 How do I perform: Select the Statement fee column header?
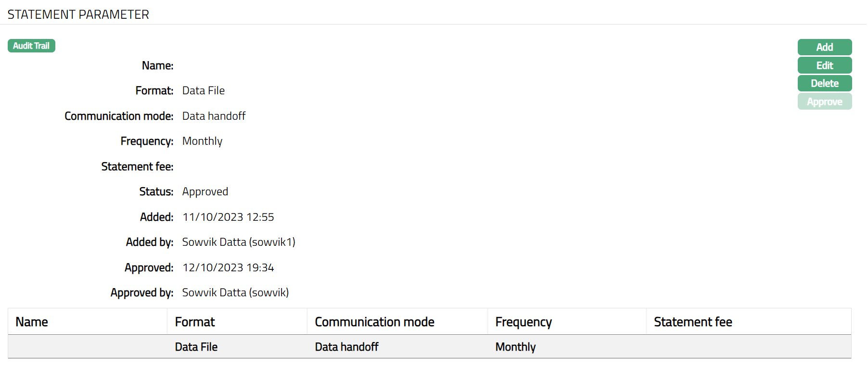pyautogui.click(x=693, y=322)
